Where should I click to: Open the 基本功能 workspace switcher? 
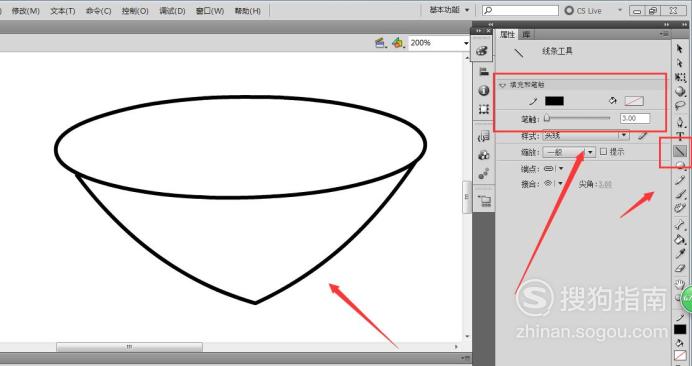[449, 10]
